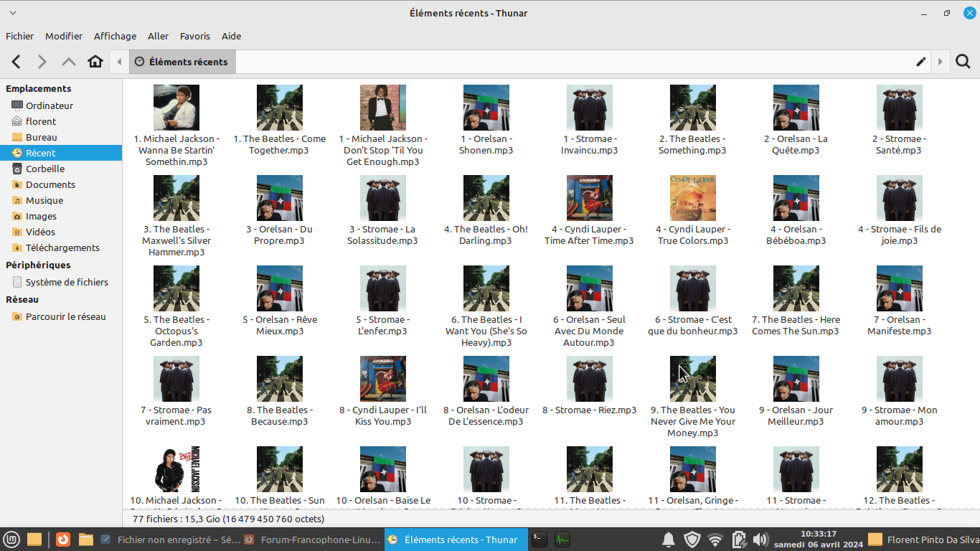Open the Linux Mint menu in the taskbar

(11, 540)
